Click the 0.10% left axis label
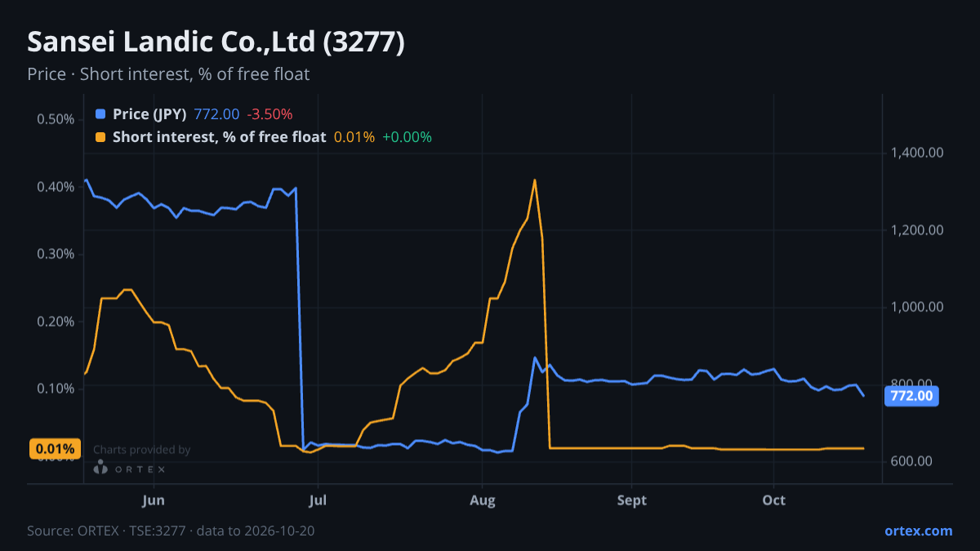 pyautogui.click(x=56, y=388)
